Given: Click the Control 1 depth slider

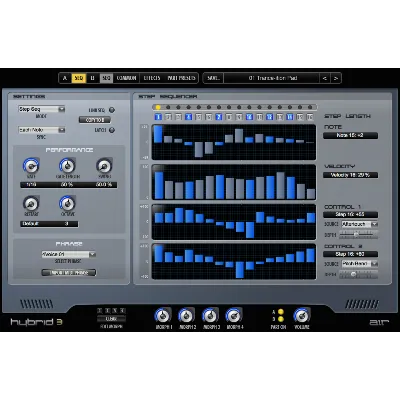Looking at the screenshot, I should 359,235.
